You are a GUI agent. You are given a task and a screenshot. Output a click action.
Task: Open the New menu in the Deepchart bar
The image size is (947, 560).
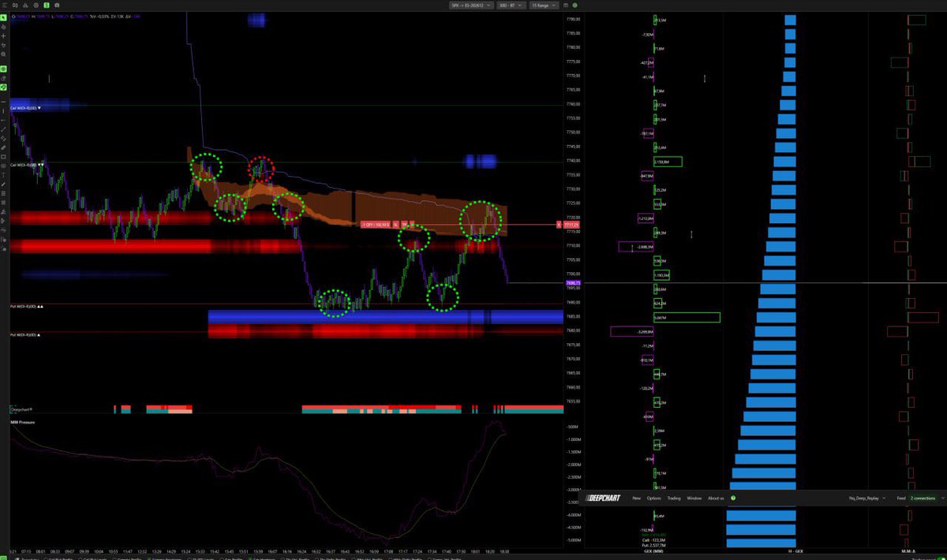636,498
